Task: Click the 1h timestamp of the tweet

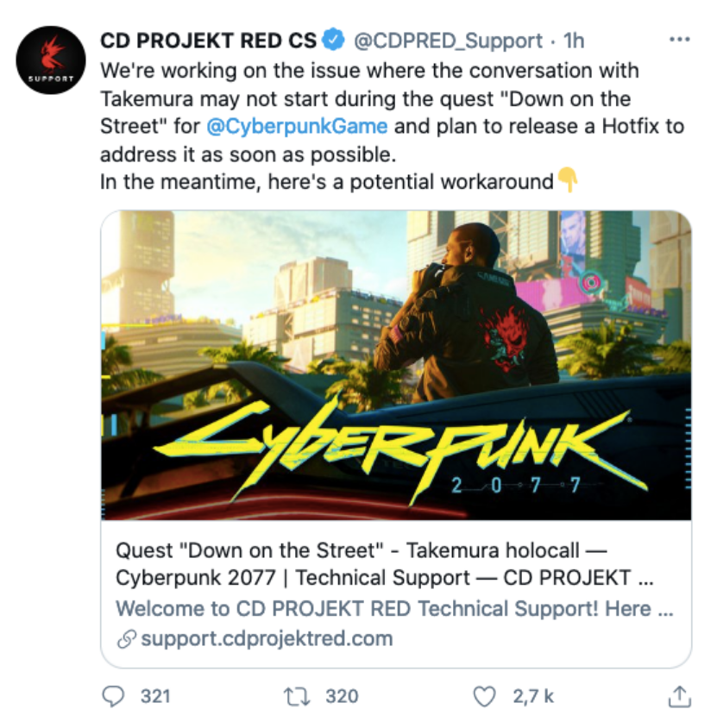Action: coord(573,40)
